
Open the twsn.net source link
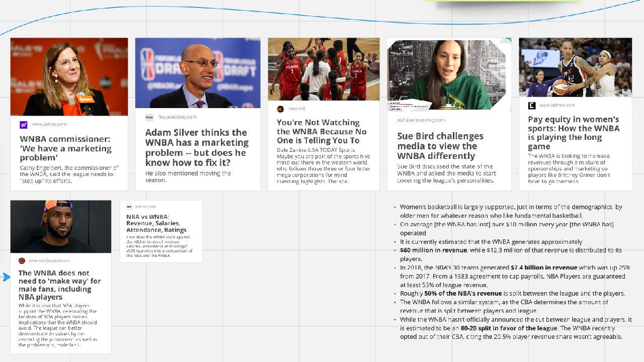click(x=296, y=109)
